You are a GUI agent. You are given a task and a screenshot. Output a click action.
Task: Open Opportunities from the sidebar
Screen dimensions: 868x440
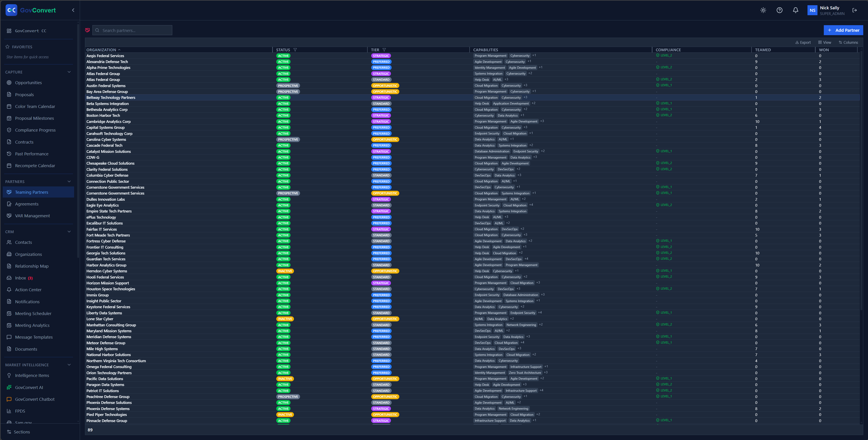coord(28,83)
